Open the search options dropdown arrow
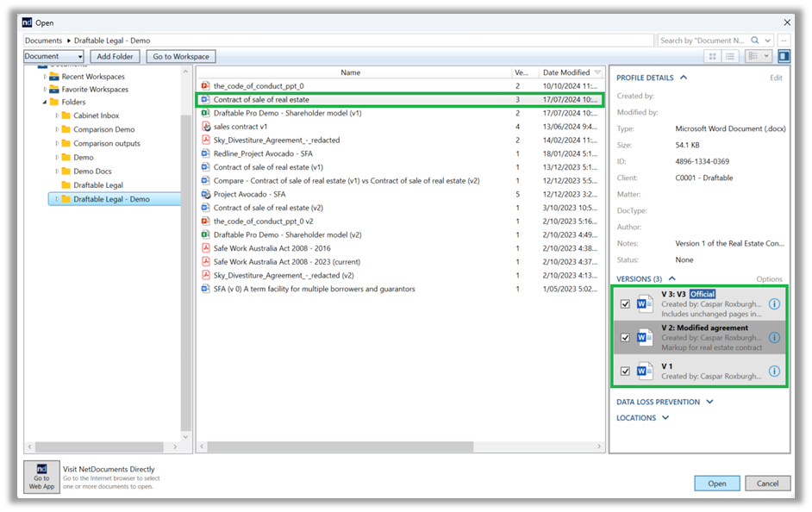This screenshot has height=512, width=812. 767,41
